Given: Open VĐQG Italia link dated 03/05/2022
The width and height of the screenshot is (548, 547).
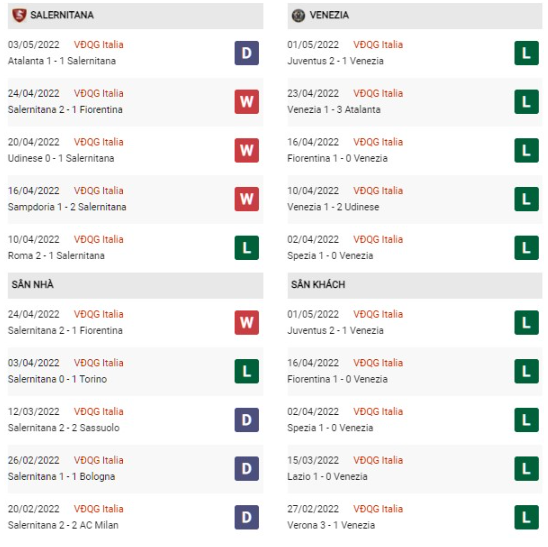Looking at the screenshot, I should (x=99, y=45).
